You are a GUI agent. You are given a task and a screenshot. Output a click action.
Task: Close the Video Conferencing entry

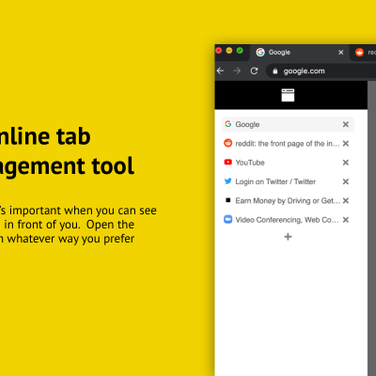346,220
